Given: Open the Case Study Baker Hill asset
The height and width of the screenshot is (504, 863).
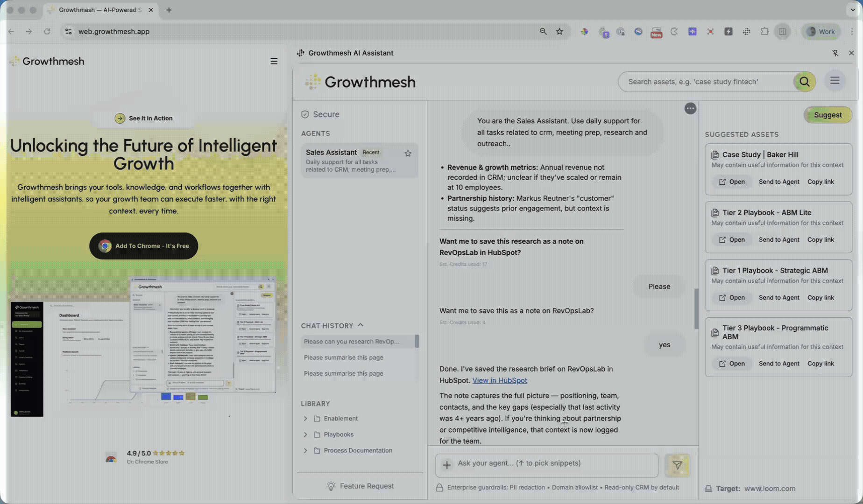Looking at the screenshot, I should click(x=732, y=182).
